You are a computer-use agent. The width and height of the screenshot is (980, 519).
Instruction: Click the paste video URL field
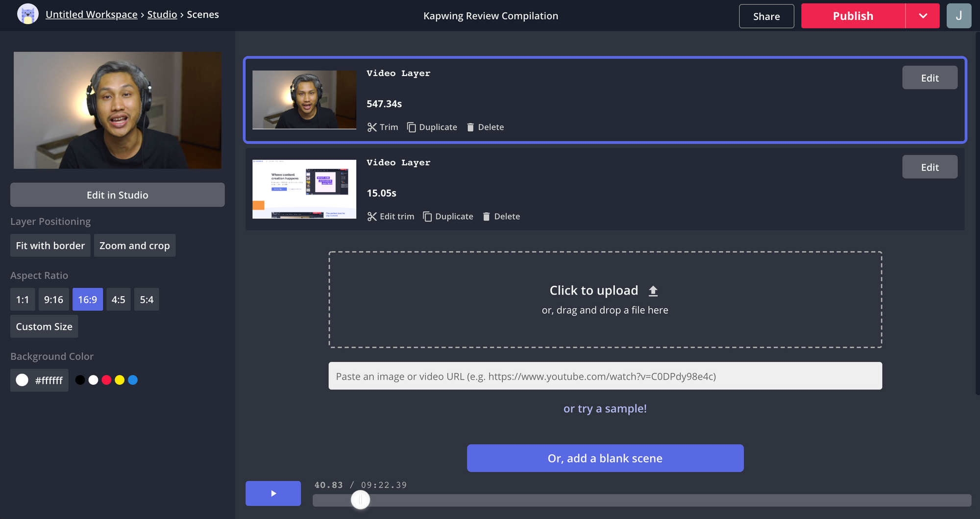click(x=605, y=376)
